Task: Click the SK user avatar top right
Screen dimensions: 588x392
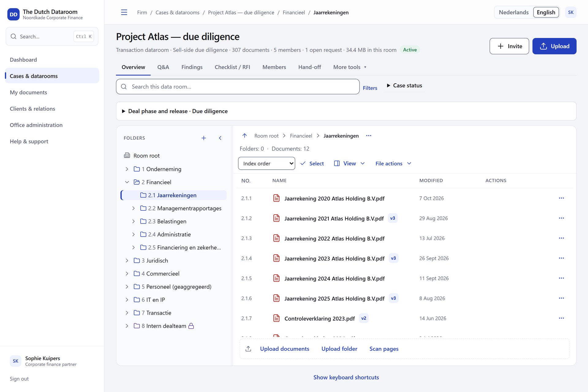Action: pos(571,12)
